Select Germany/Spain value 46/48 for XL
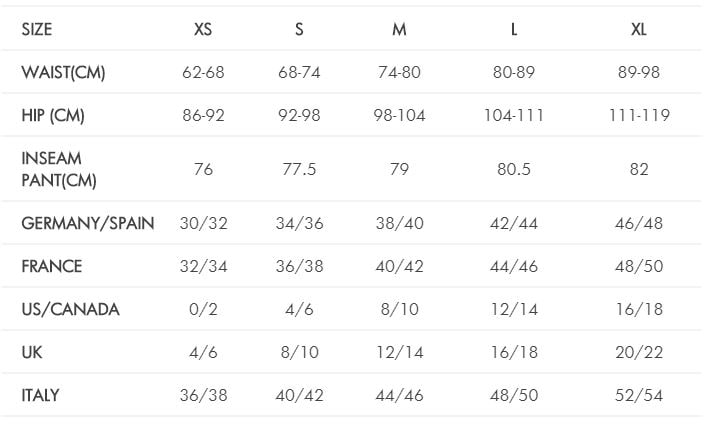Screen dimensions: 705x424 click(638, 223)
